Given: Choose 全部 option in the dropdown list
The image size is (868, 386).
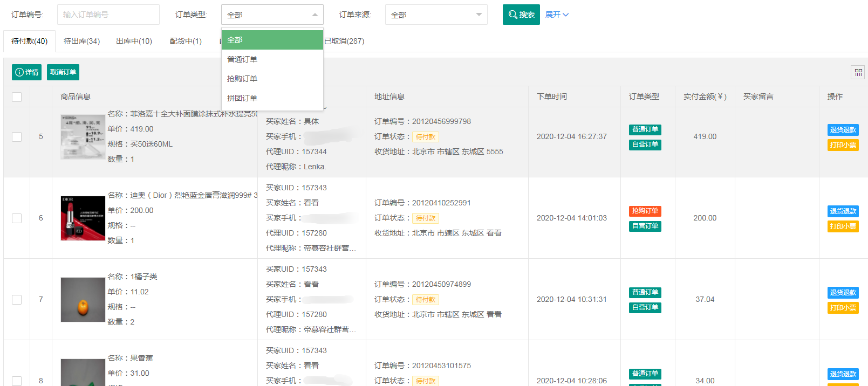Looking at the screenshot, I should (x=272, y=40).
